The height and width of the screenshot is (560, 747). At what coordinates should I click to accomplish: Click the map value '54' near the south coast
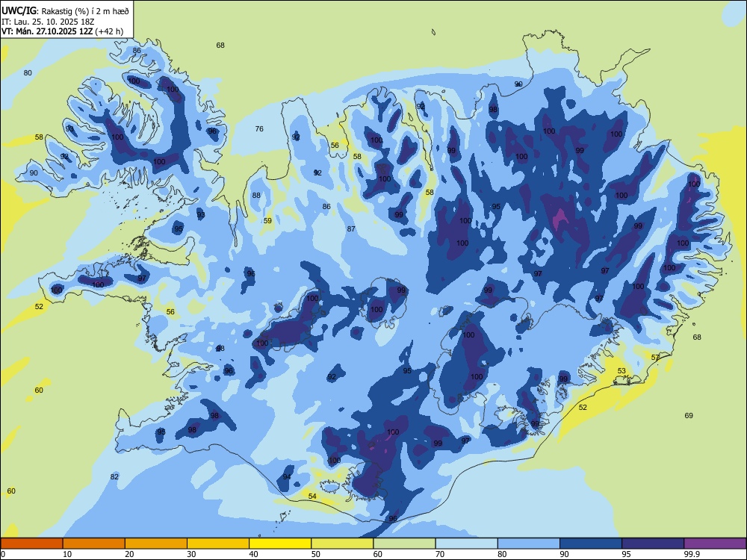(312, 497)
